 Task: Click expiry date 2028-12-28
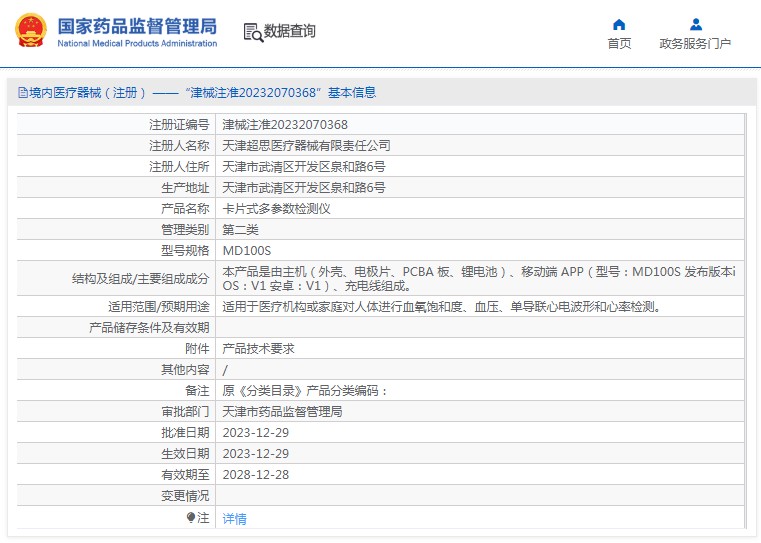click(255, 475)
